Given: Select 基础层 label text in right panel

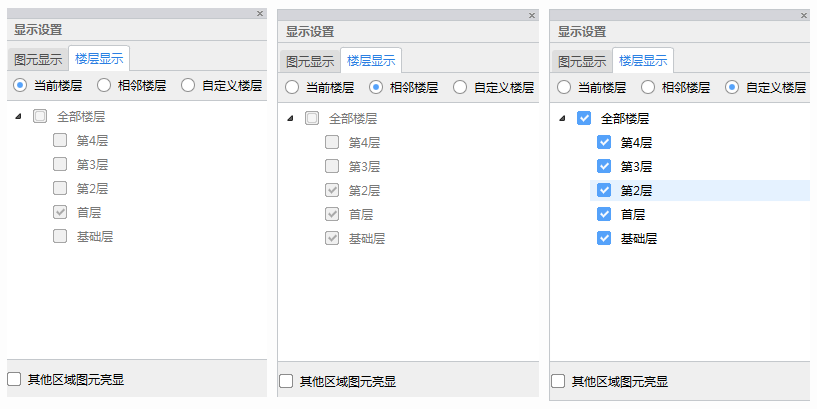Looking at the screenshot, I should (x=639, y=238).
